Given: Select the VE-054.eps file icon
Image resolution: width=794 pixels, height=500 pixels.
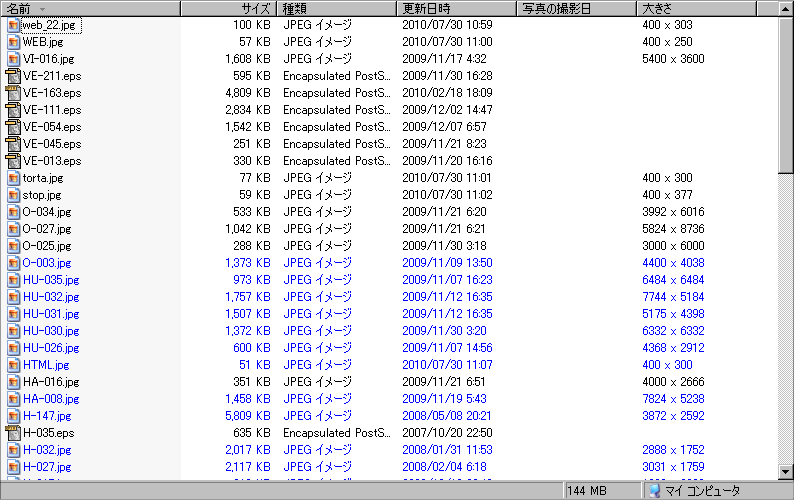Looking at the screenshot, I should click(x=13, y=127).
